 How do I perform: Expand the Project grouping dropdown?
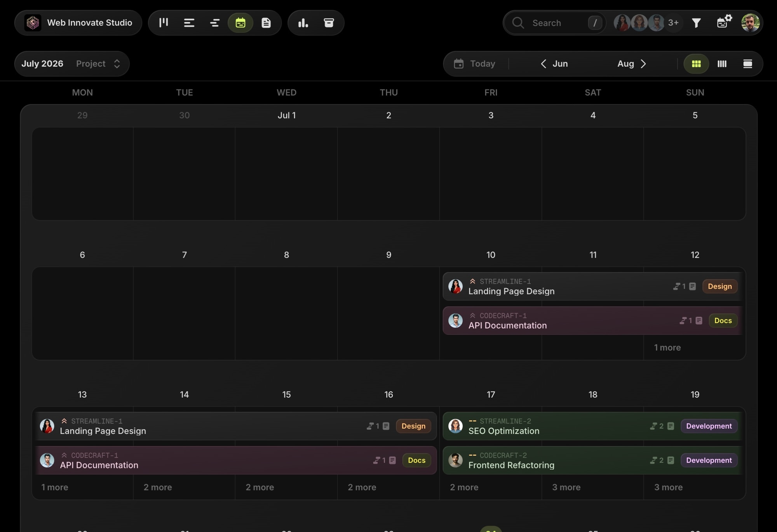pyautogui.click(x=98, y=64)
